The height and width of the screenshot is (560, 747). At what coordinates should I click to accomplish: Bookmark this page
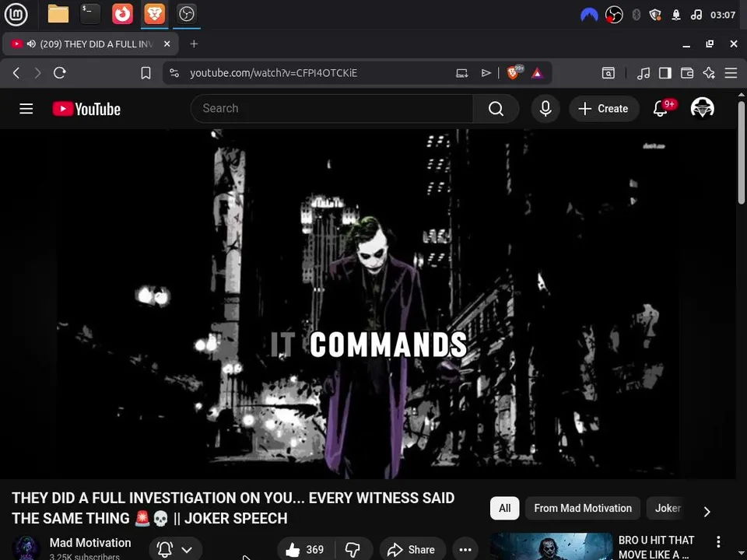pyautogui.click(x=146, y=73)
